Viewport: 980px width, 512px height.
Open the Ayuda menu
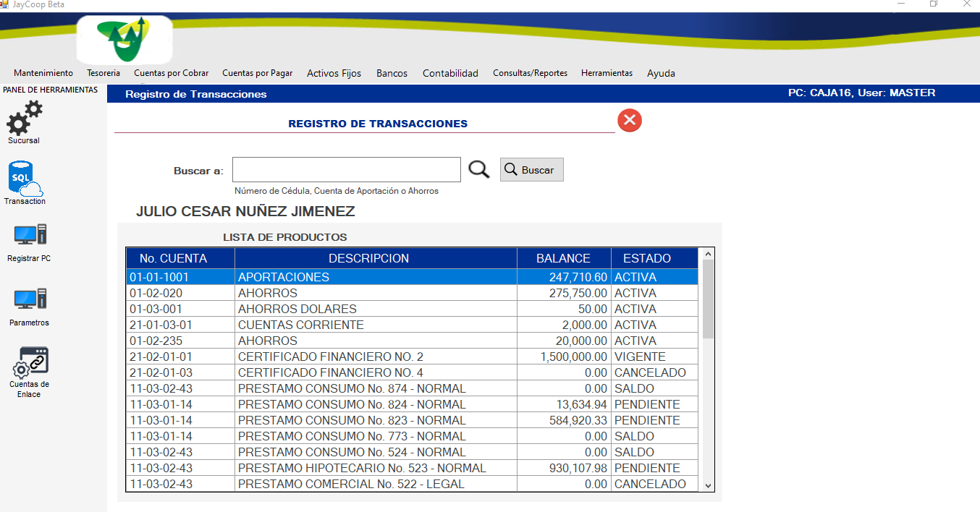click(x=661, y=73)
